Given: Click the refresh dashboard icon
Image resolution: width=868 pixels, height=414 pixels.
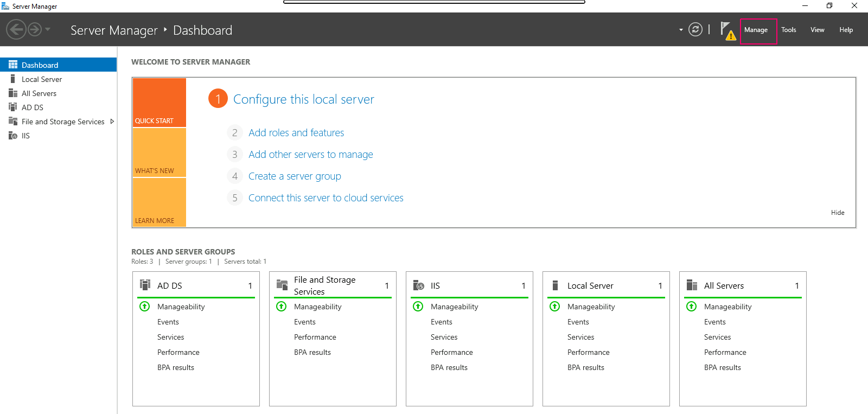Looking at the screenshot, I should coord(695,29).
